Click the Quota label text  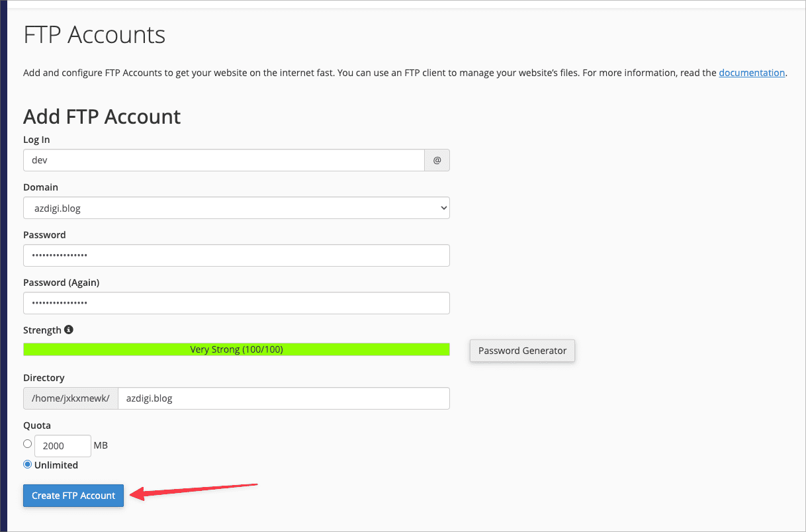[x=37, y=425]
